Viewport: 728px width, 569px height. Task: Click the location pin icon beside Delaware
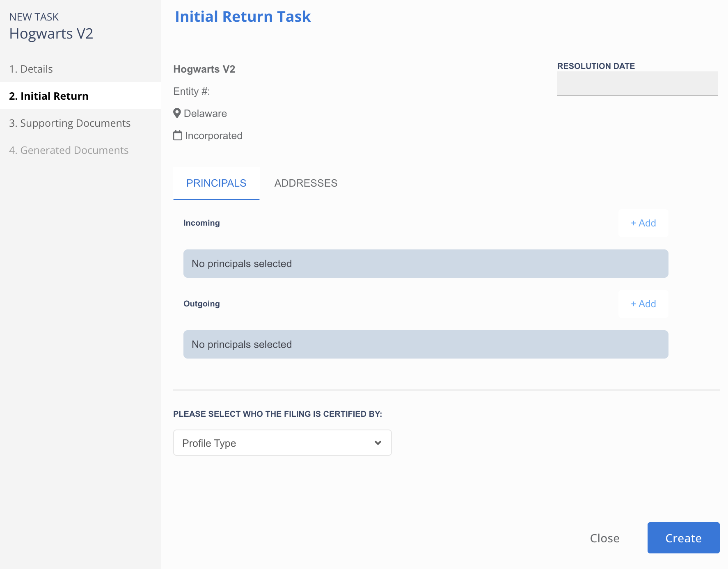tap(177, 113)
